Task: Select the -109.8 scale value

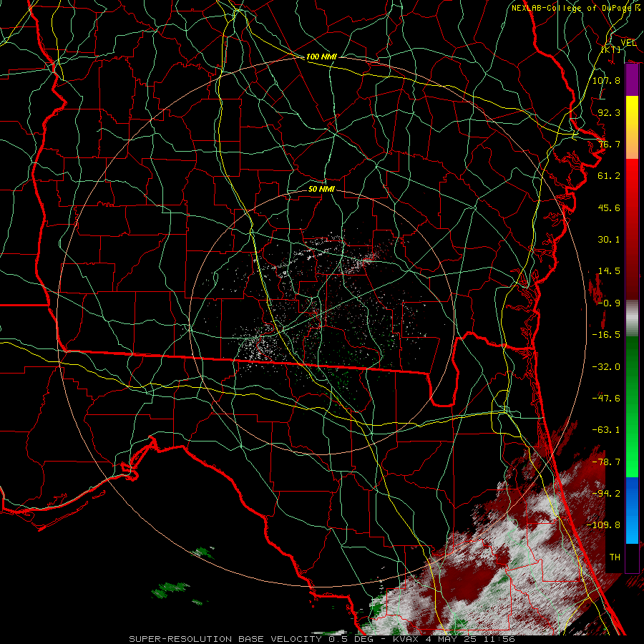Action: pyautogui.click(x=603, y=525)
